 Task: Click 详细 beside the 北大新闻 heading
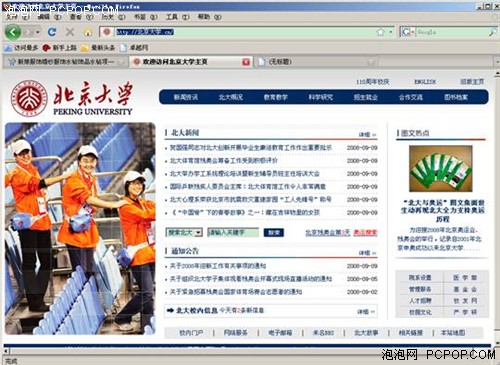coord(367,134)
